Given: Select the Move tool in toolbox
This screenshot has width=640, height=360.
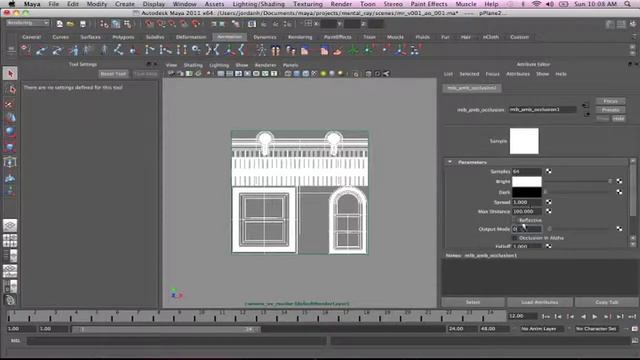Looking at the screenshot, I should [10, 118].
